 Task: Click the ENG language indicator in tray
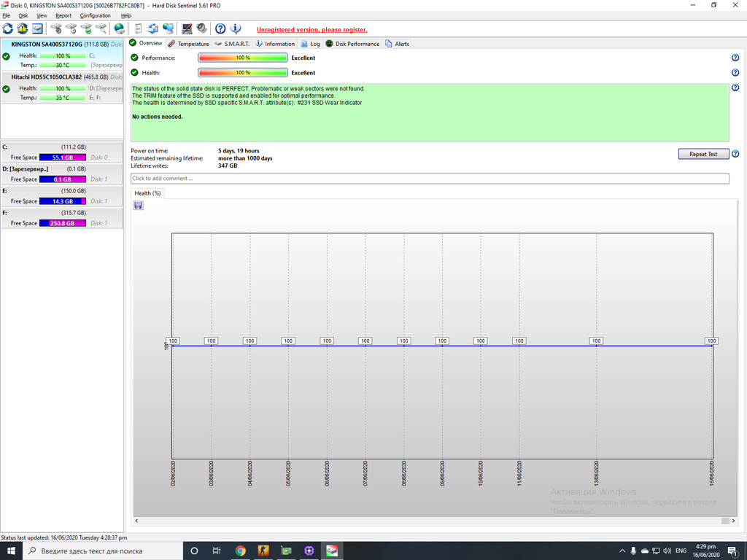(681, 551)
